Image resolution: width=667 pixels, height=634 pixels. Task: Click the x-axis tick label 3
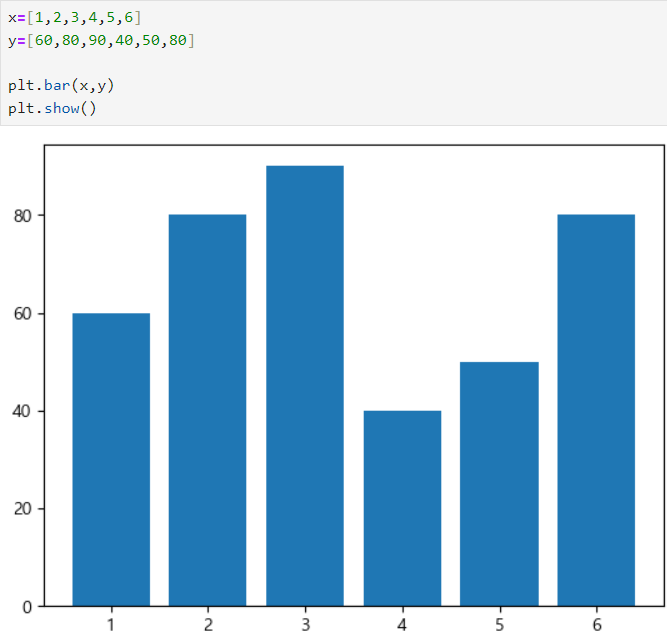305,625
